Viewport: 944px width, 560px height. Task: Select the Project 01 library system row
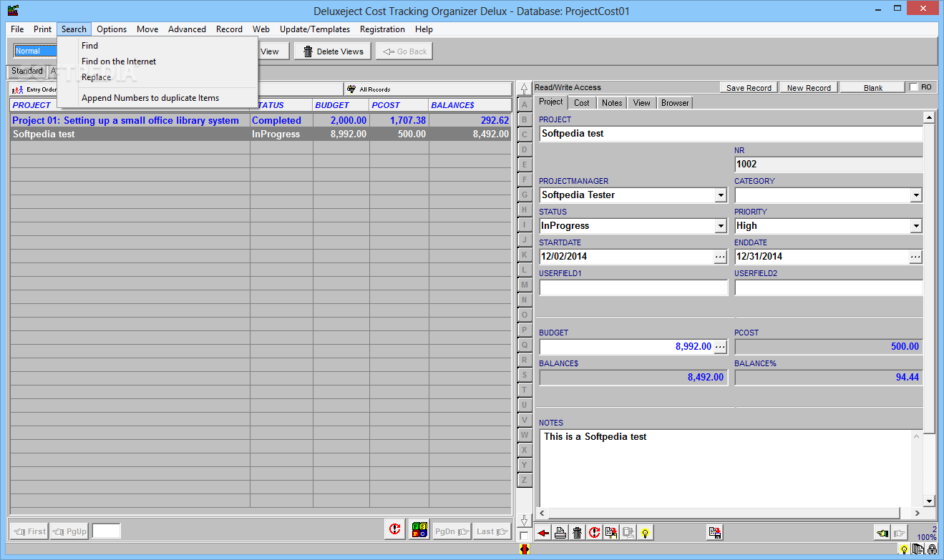tap(261, 120)
